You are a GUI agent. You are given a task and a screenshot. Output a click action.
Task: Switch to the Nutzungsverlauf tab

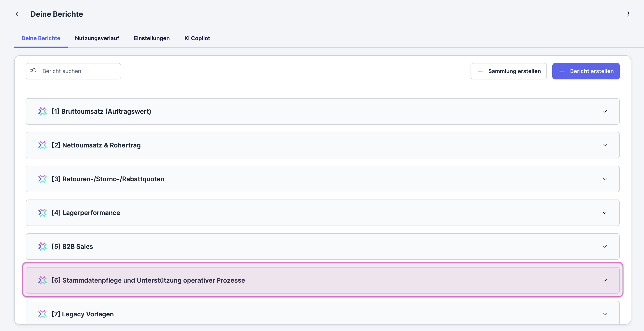(x=97, y=38)
